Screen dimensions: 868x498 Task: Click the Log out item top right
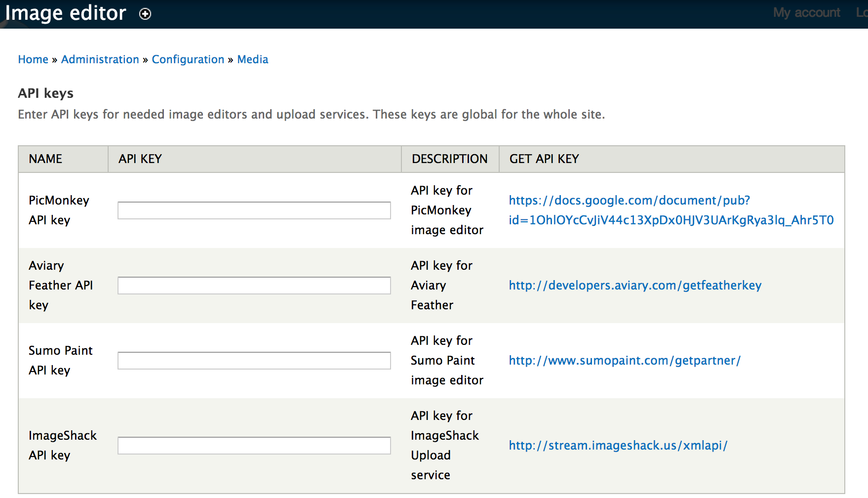pos(863,13)
